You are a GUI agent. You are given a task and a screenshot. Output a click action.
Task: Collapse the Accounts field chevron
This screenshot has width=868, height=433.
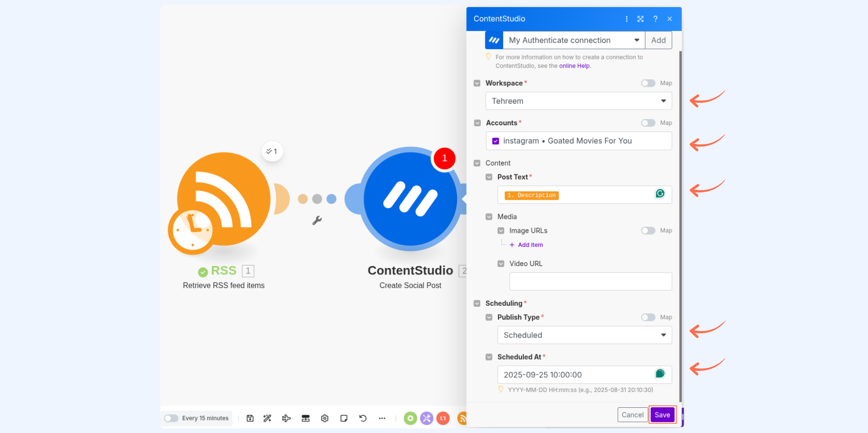point(477,123)
